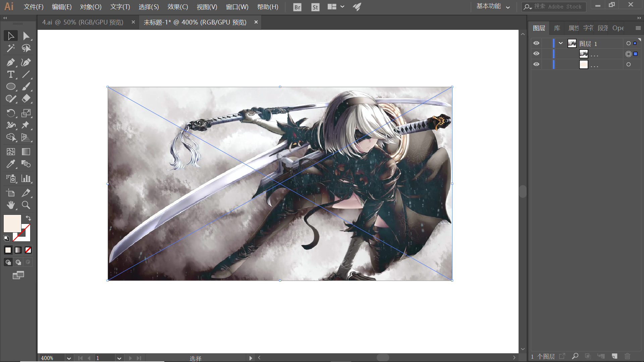Select the Pen tool
The width and height of the screenshot is (644, 362).
(x=11, y=62)
